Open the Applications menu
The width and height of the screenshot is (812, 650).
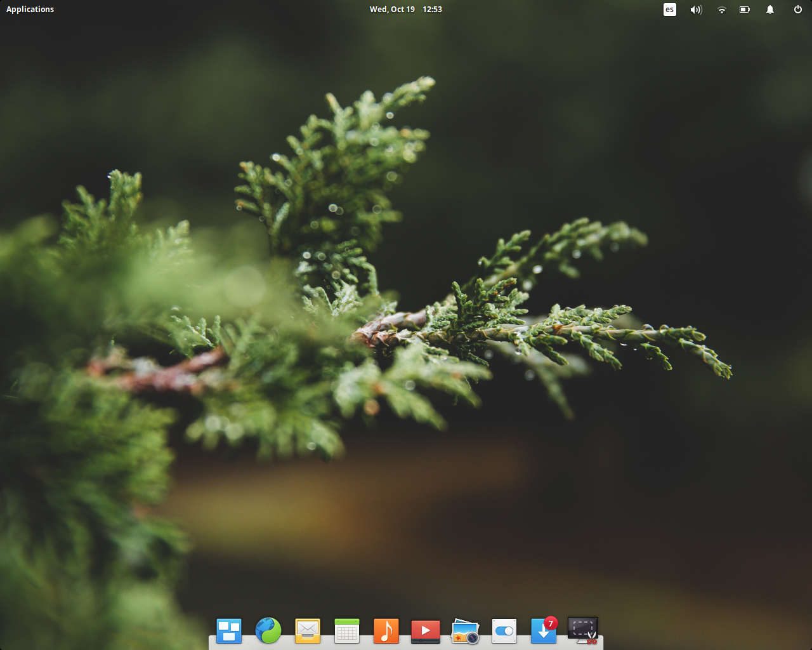(30, 10)
